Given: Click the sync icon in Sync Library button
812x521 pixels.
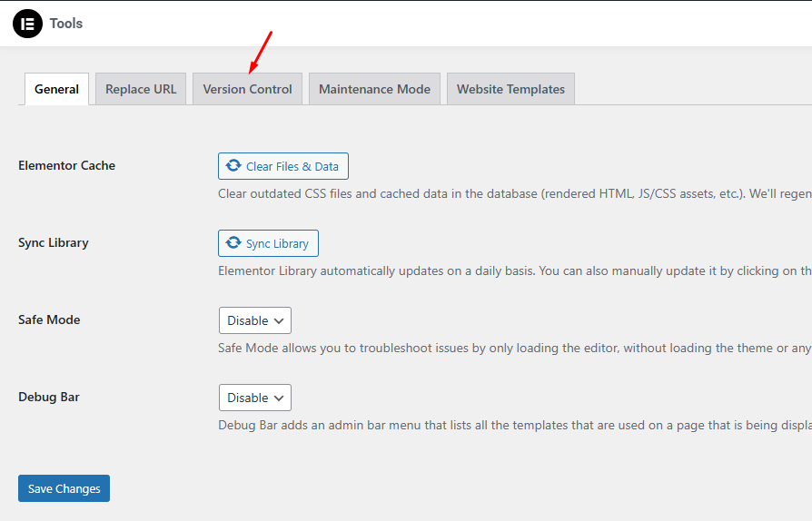Looking at the screenshot, I should (233, 242).
